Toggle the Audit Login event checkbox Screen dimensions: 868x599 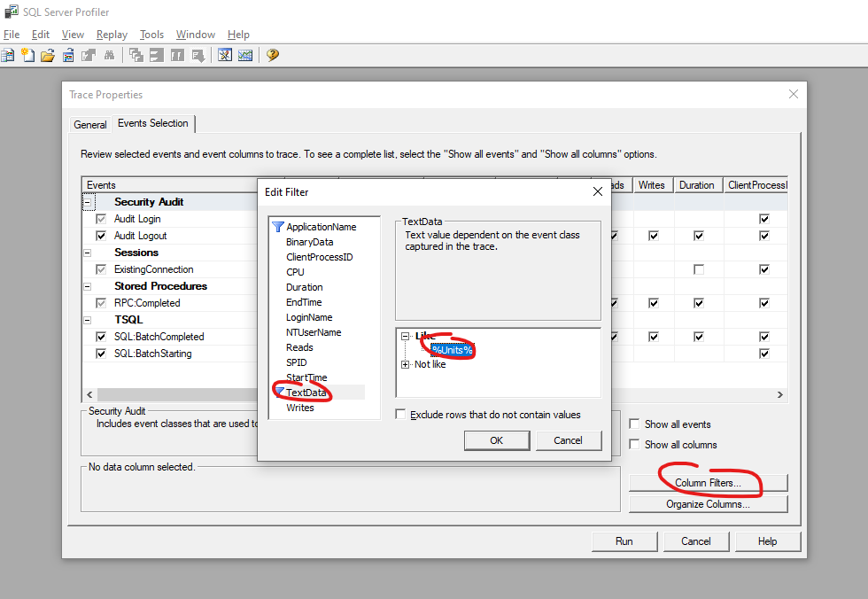(101, 219)
